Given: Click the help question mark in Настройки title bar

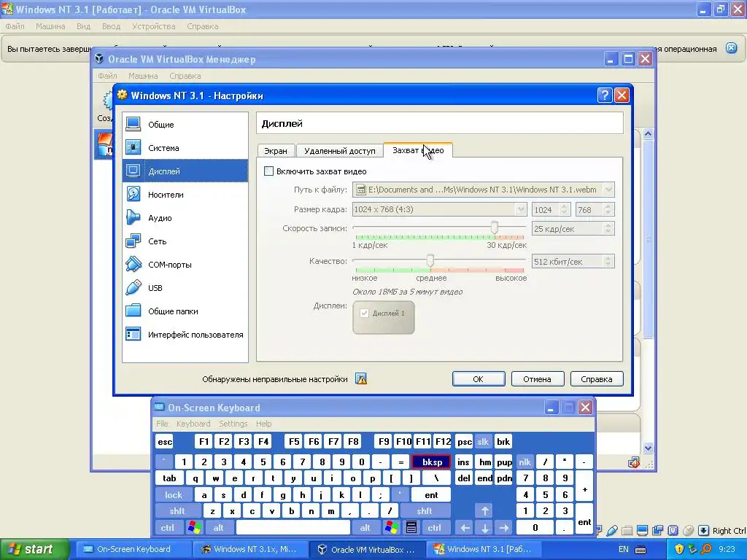Looking at the screenshot, I should click(x=604, y=96).
